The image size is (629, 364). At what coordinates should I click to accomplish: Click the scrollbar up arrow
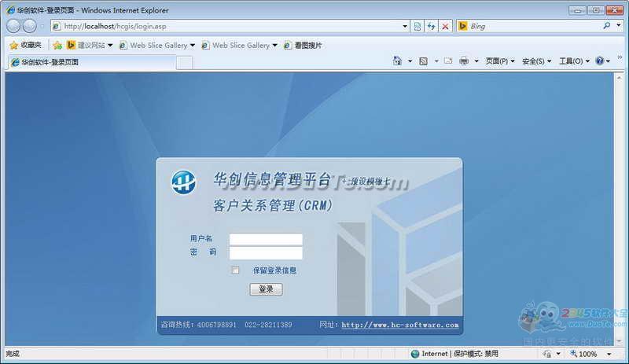620,78
